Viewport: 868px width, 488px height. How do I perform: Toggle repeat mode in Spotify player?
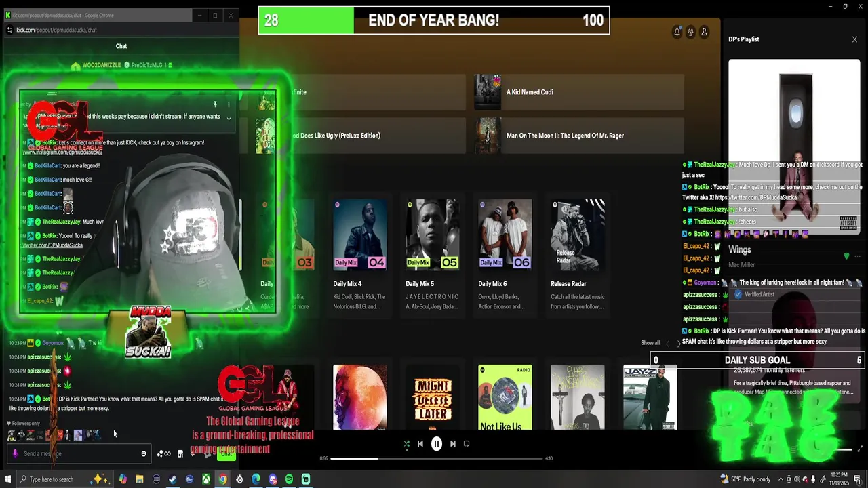(467, 444)
